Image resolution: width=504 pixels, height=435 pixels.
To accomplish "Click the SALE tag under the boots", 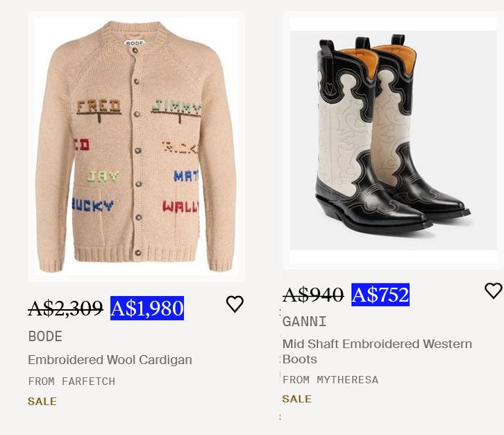I will (297, 399).
